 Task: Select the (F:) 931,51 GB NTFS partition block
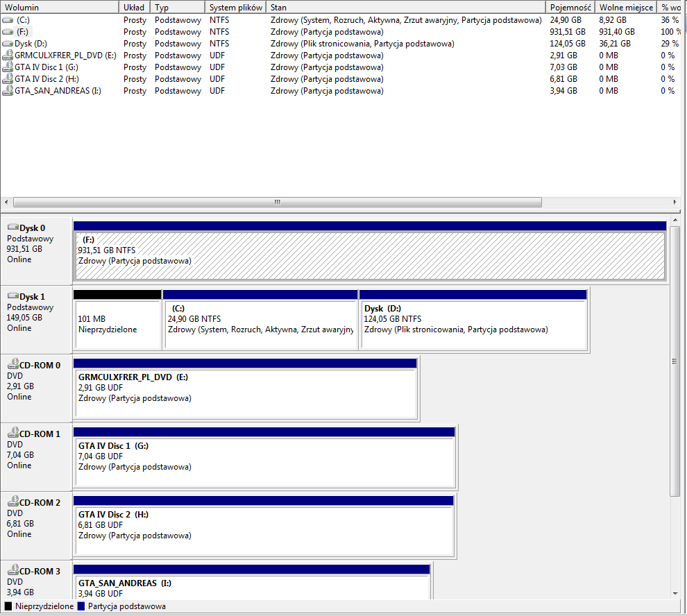pyautogui.click(x=370, y=250)
